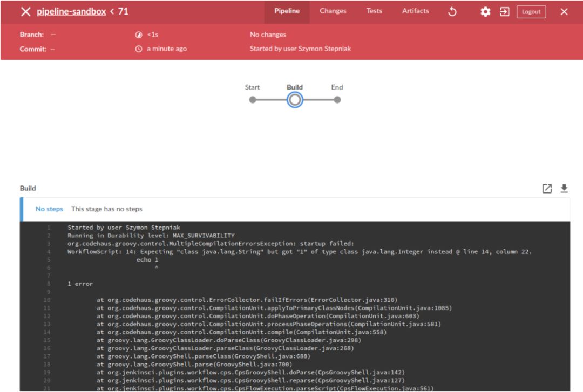Click log line 'Running in Durability level: MAX_SURVIVABILITY'
Image resolution: width=583 pixels, height=392 pixels.
point(151,236)
